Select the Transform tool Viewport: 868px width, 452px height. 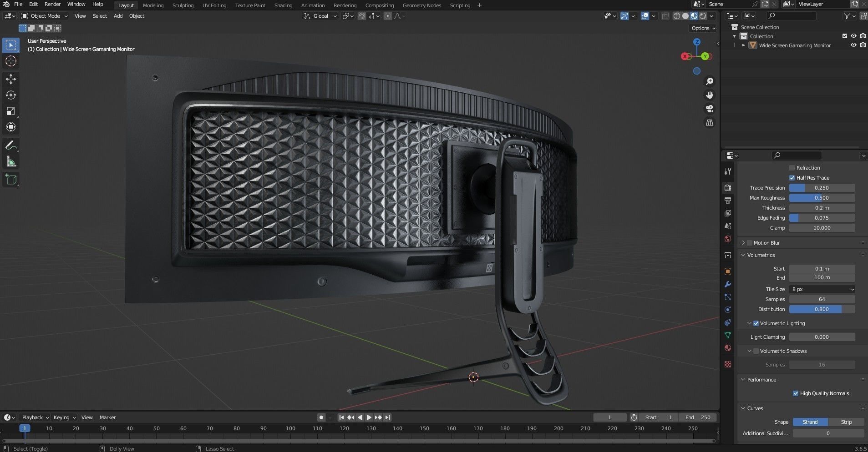(x=11, y=127)
